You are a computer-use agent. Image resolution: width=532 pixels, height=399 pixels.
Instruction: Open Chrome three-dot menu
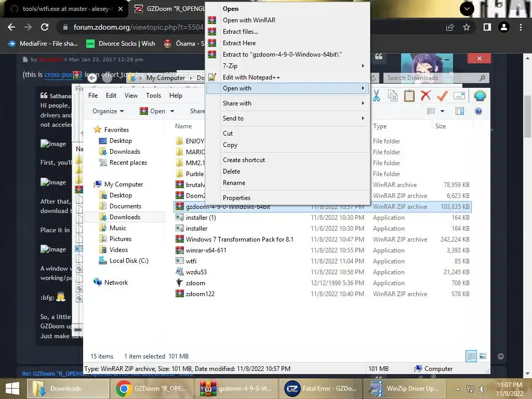(521, 27)
